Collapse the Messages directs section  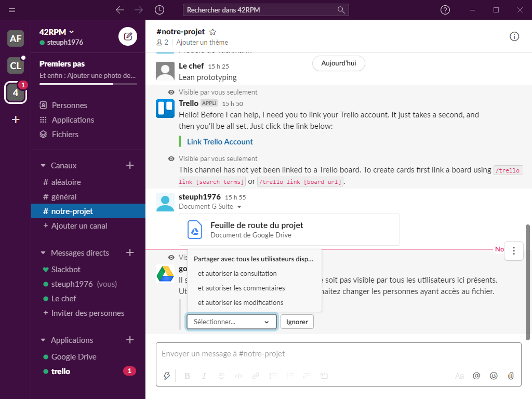click(x=43, y=253)
